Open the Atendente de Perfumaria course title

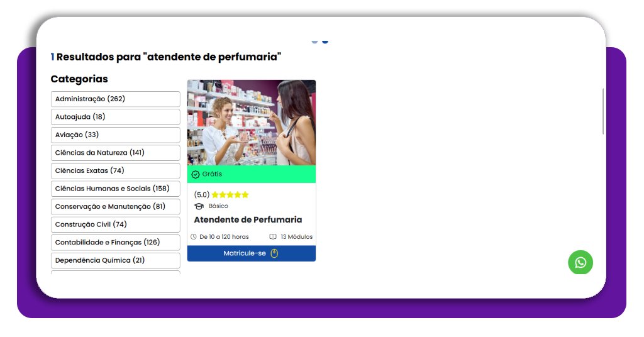[x=248, y=219]
